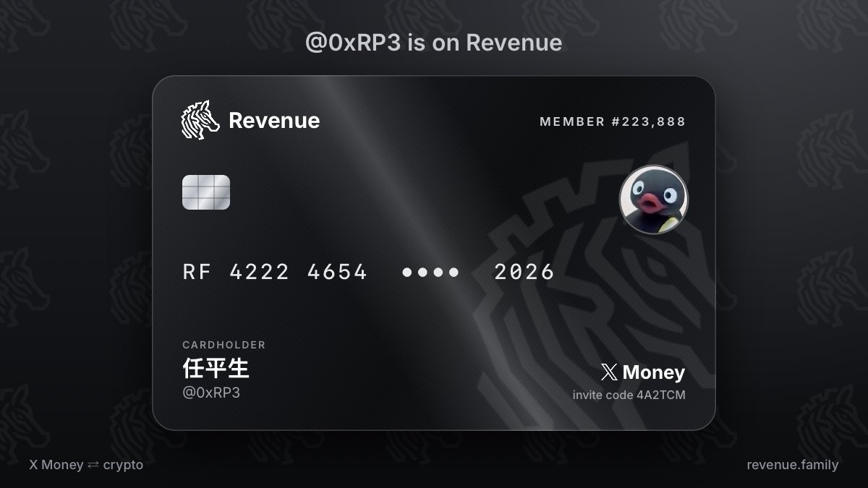Viewport: 868px width, 488px height.
Task: Click the "Revenue" brand name on card
Action: (274, 120)
